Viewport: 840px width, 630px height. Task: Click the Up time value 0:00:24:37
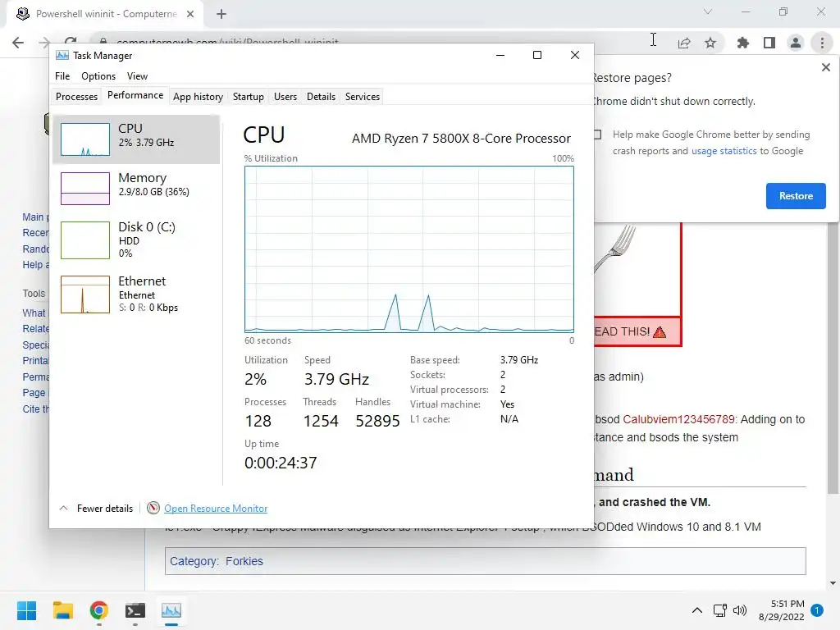point(281,463)
